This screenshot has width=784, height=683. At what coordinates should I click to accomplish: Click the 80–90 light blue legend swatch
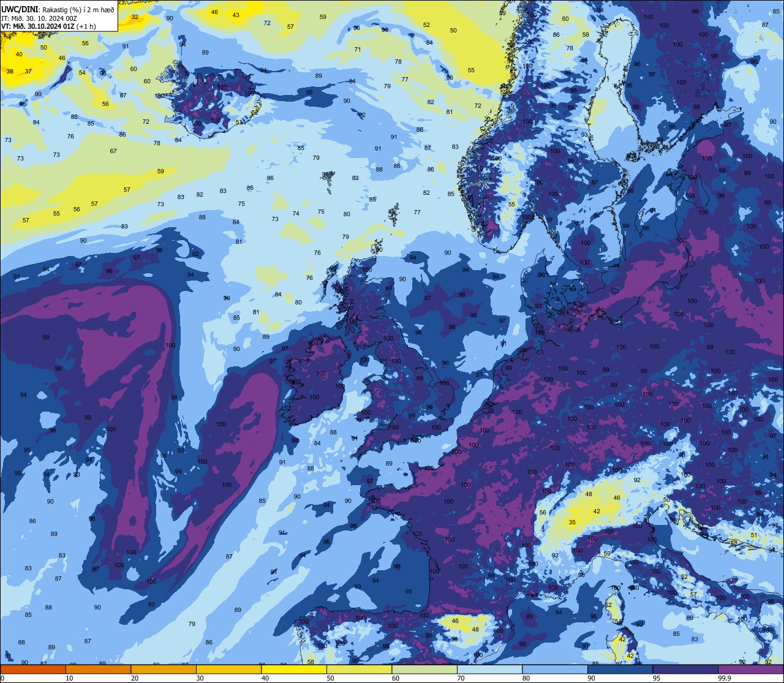(x=555, y=669)
